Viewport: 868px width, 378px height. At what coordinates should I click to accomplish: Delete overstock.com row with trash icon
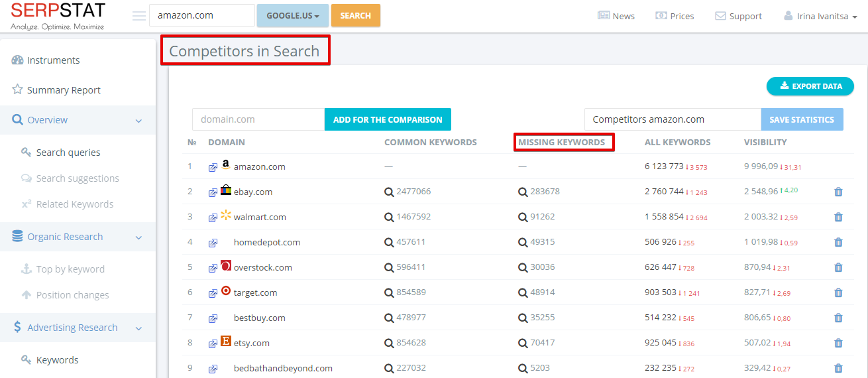[838, 267]
